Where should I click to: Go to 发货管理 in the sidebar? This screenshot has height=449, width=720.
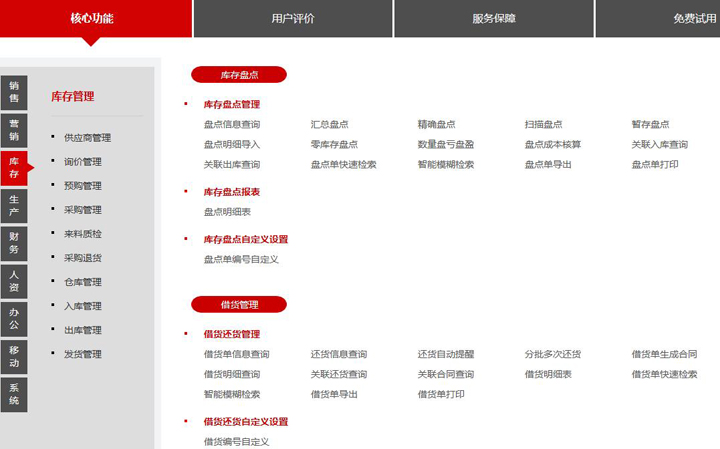coord(82,354)
